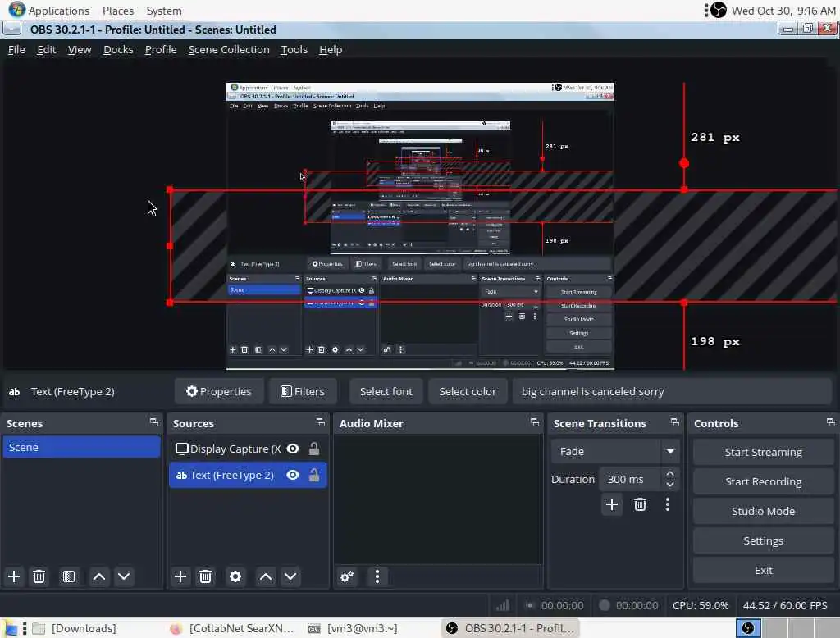Open the View menu

pos(80,50)
